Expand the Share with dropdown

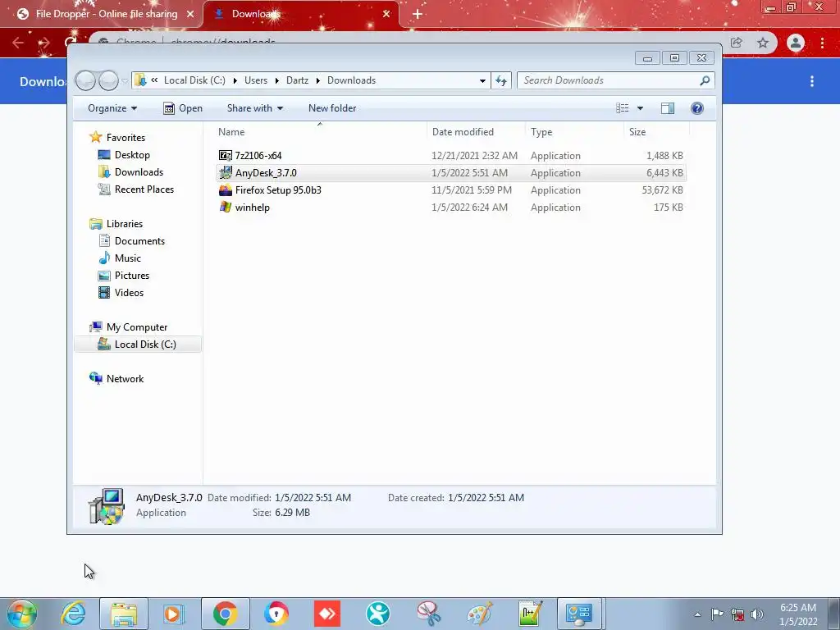click(255, 108)
